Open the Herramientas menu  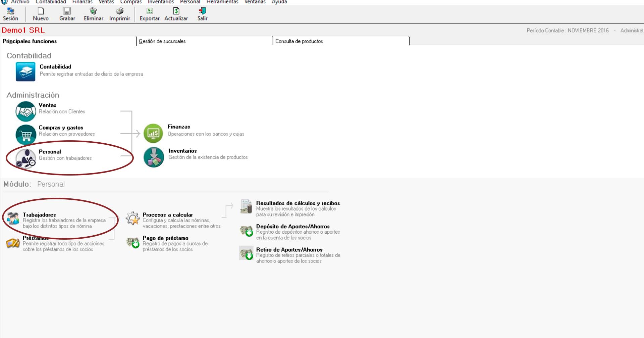click(222, 2)
